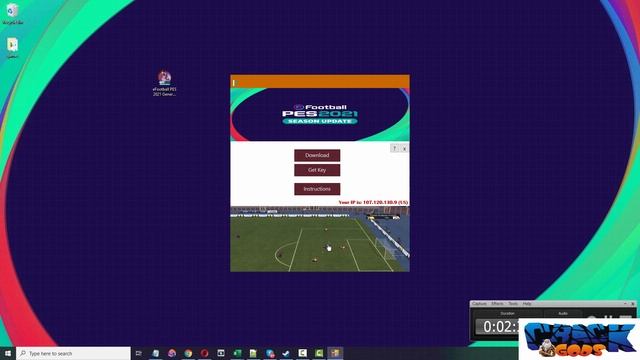
Task: Open the Windows Start menu
Action: pyautogui.click(x=8, y=353)
